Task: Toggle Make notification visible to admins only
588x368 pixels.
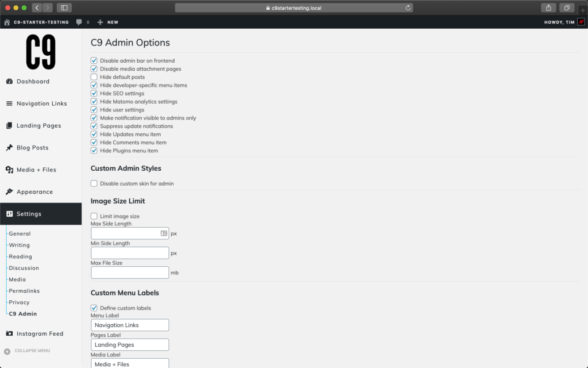Action: (x=94, y=118)
